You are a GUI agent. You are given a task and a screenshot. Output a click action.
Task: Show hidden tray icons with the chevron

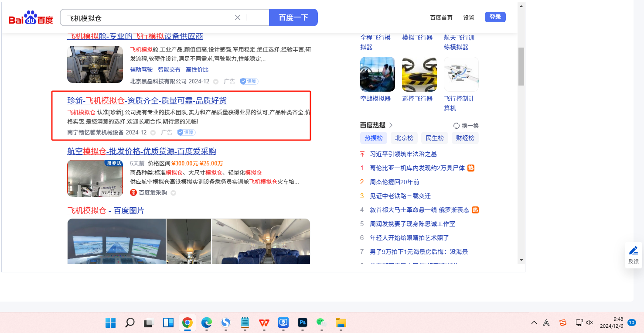534,323
